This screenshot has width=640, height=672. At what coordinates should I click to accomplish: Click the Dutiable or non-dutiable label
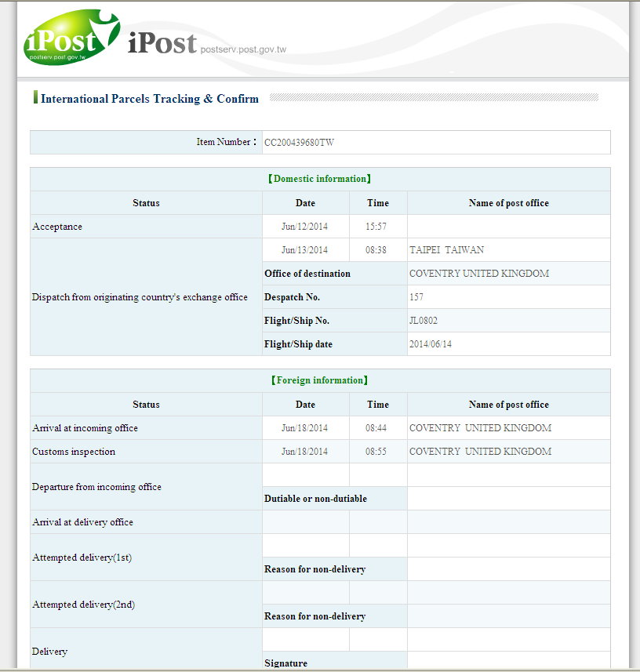click(315, 499)
